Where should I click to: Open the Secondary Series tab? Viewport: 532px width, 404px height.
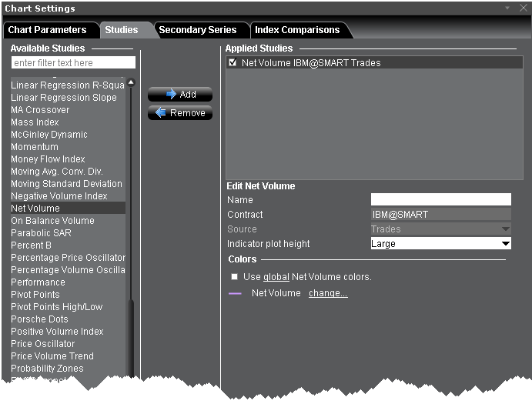[198, 30]
